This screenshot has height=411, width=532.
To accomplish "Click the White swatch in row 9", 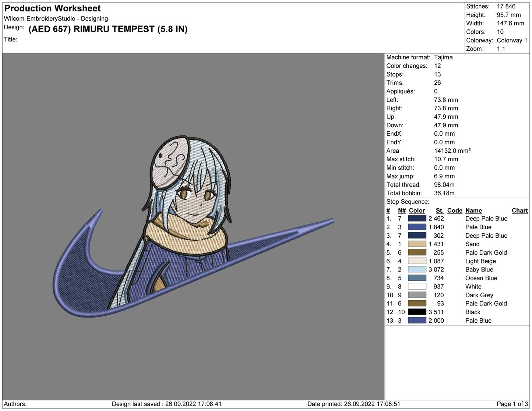I will (x=417, y=286).
